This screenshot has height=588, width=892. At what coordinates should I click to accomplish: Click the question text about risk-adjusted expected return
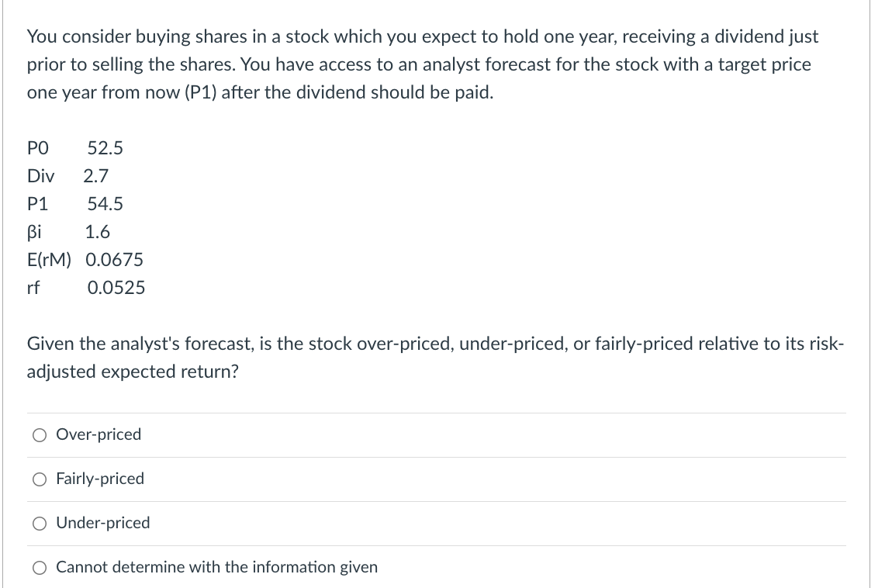tap(434, 357)
